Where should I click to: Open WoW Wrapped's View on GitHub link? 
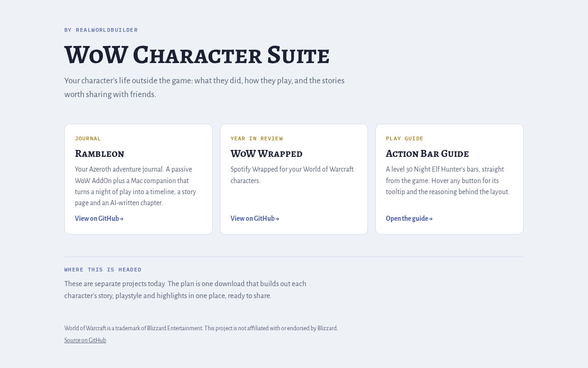255,219
